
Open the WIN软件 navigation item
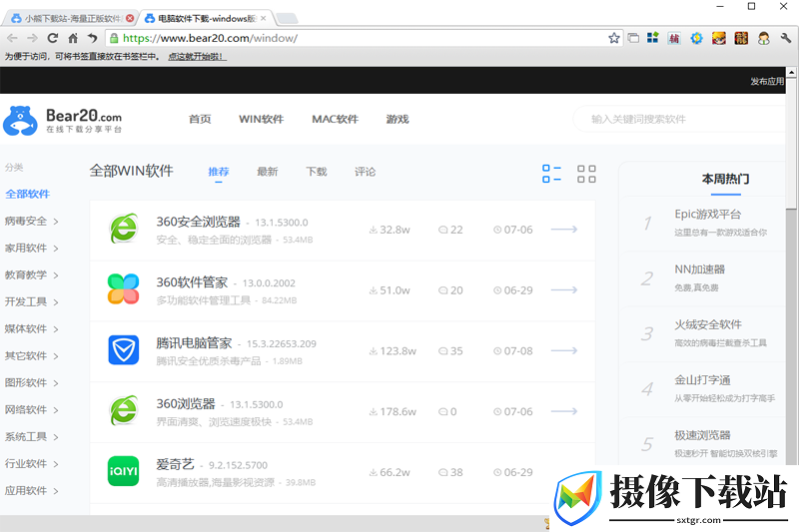tap(262, 119)
